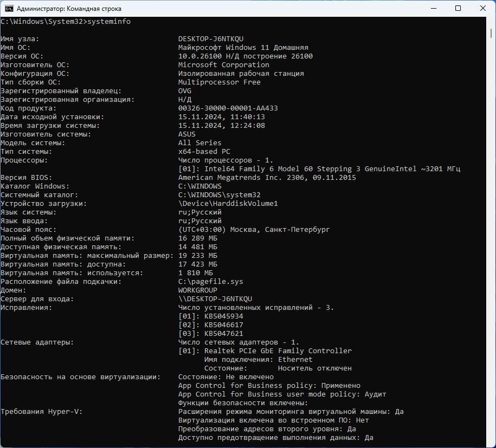Click 'Функции безопасности включены:' line
496x448 pixels.
click(x=243, y=403)
